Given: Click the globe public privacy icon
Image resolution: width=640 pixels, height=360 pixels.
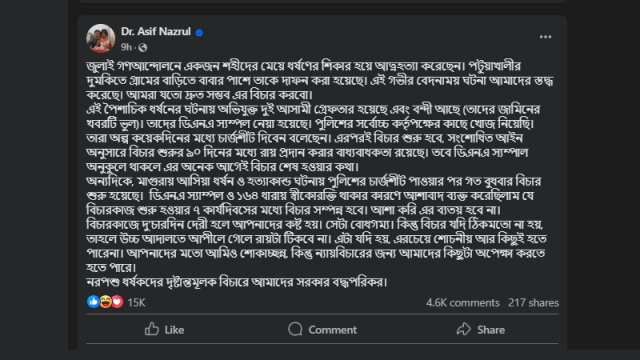Looking at the screenshot, I should click(x=142, y=48).
